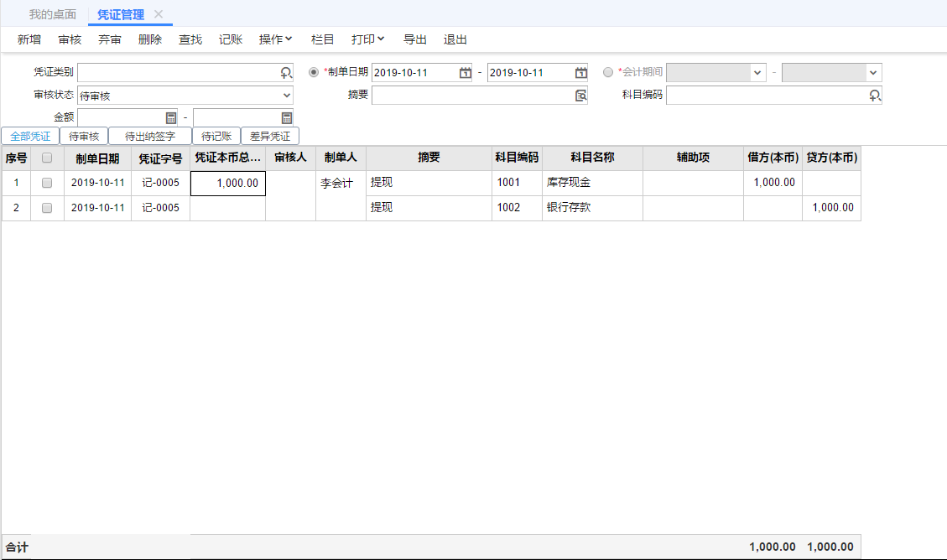Open calculator for maximum 金额
947x560 pixels.
(x=286, y=118)
